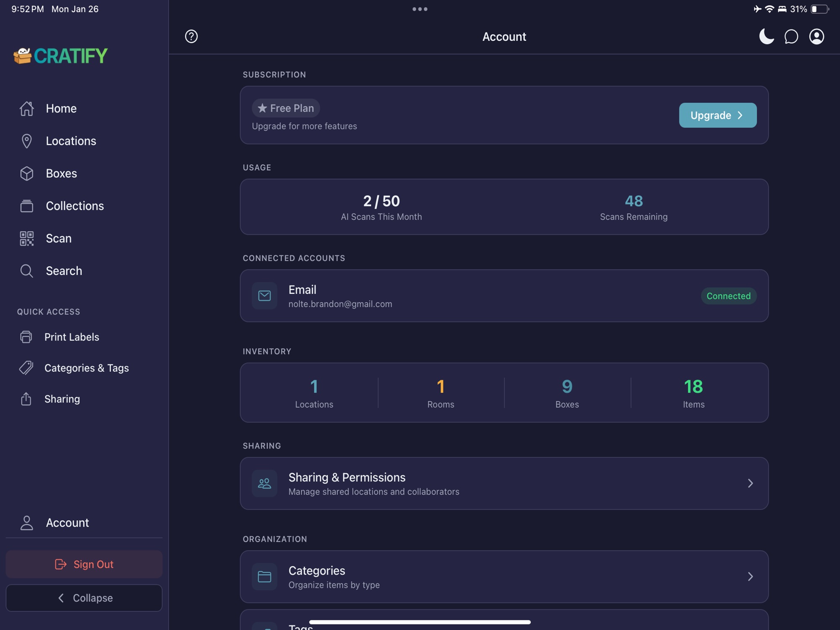Click the Sharing & Permissions people icon
This screenshot has width=840, height=630.
tap(264, 483)
